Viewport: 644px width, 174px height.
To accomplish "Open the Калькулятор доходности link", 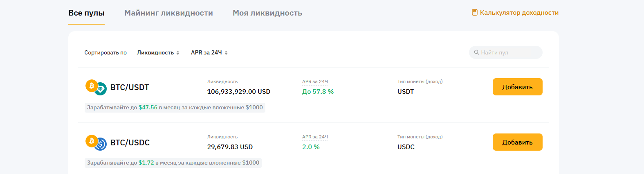I will [519, 13].
